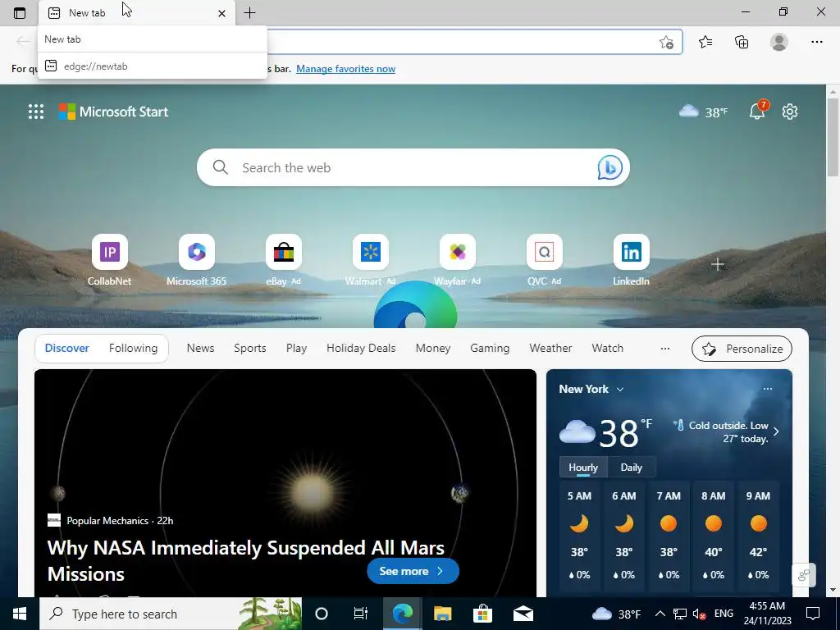Expand more feed categories ellipsis
840x630 pixels.
click(664, 348)
